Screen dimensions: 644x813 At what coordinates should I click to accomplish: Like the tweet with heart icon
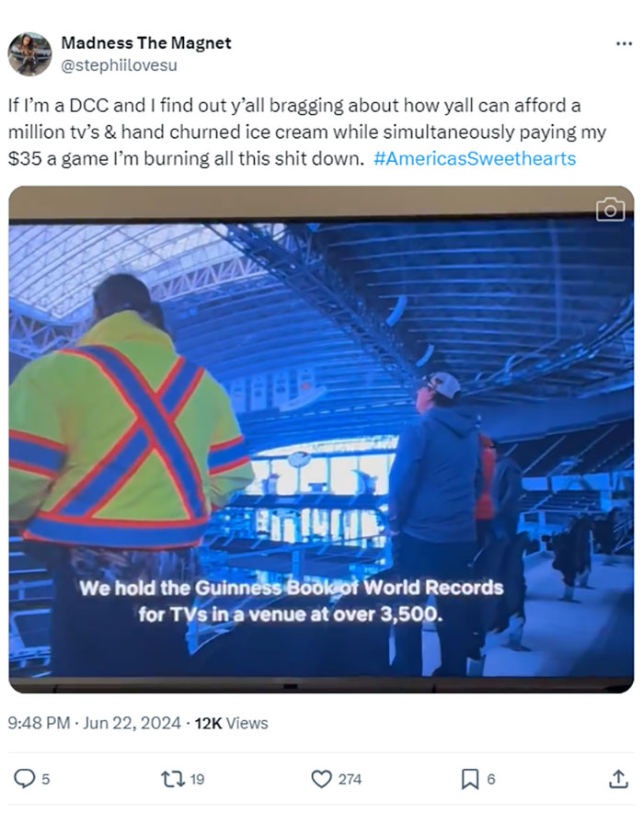321,779
